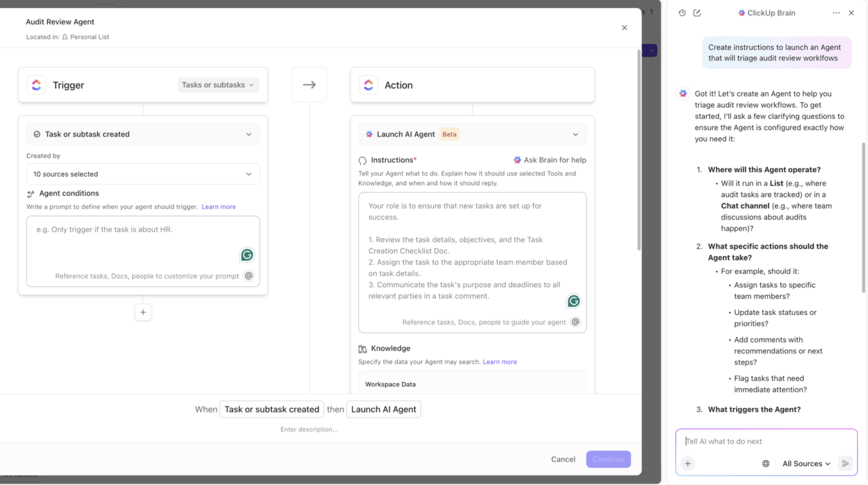Screen dimensions: 868x485
Task: Click the Knowledge section icon
Action: 363,349
